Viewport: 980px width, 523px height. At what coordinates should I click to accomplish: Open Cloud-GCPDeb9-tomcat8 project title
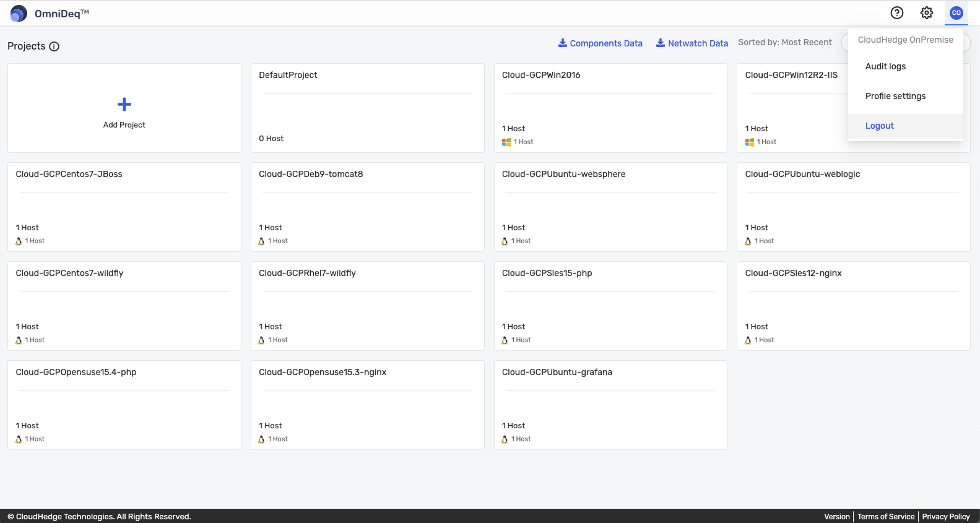coord(311,174)
